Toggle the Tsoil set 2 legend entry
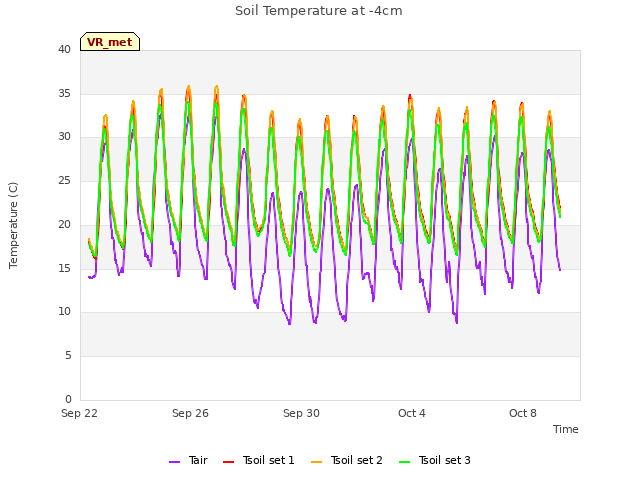 click(x=347, y=460)
